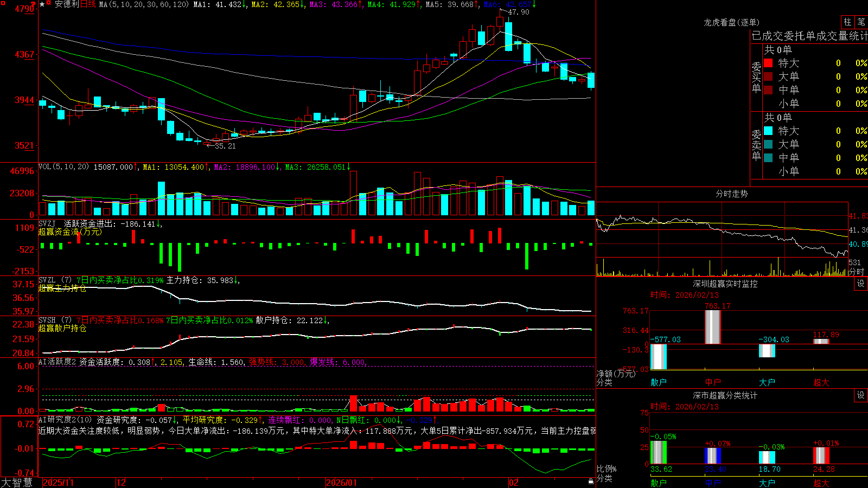The height and width of the screenshot is (488, 868).
Task: Open 设 settings for 深圳超赢实时监控
Action: point(861,284)
